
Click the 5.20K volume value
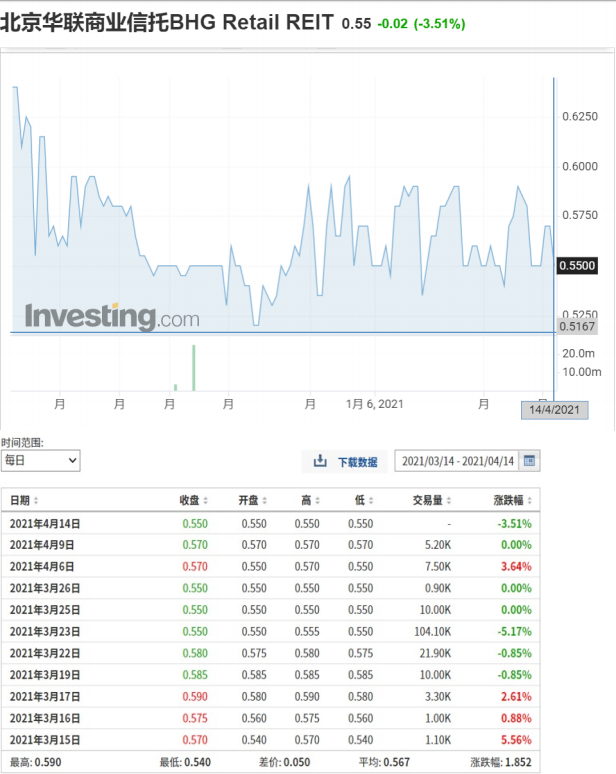[438, 545]
